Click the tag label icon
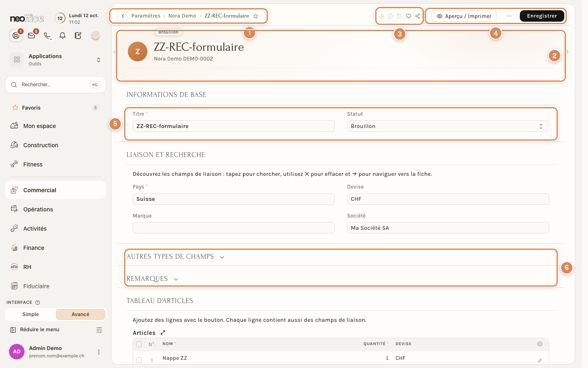This screenshot has width=588, height=368. click(x=399, y=16)
